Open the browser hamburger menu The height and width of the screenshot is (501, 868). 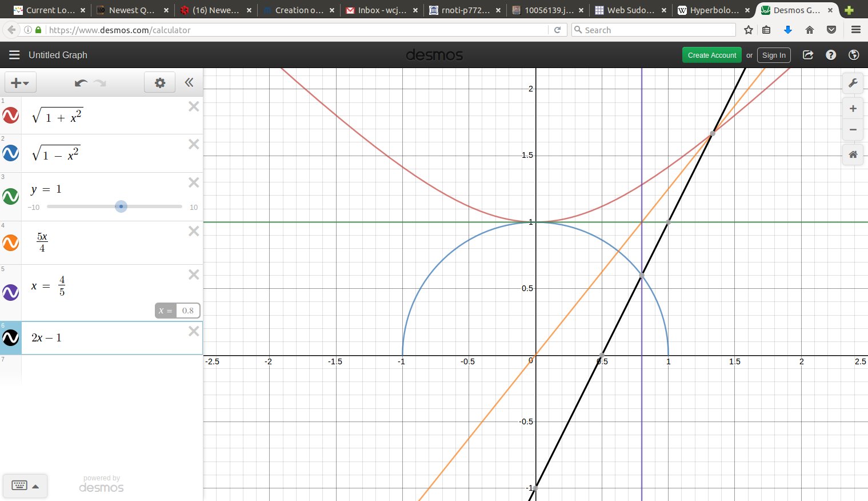pos(855,30)
